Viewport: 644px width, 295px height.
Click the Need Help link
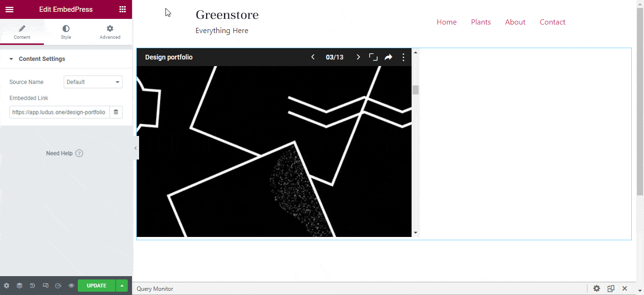point(65,153)
